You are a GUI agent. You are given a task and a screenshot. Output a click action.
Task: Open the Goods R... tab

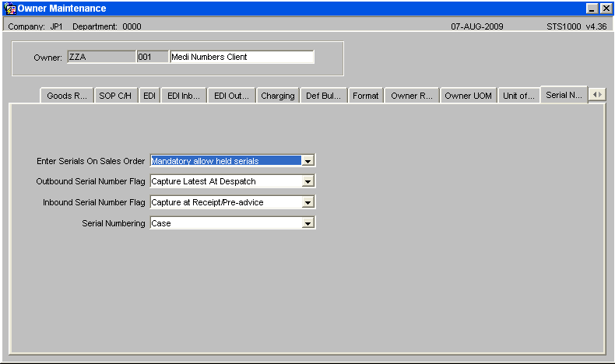tap(67, 96)
